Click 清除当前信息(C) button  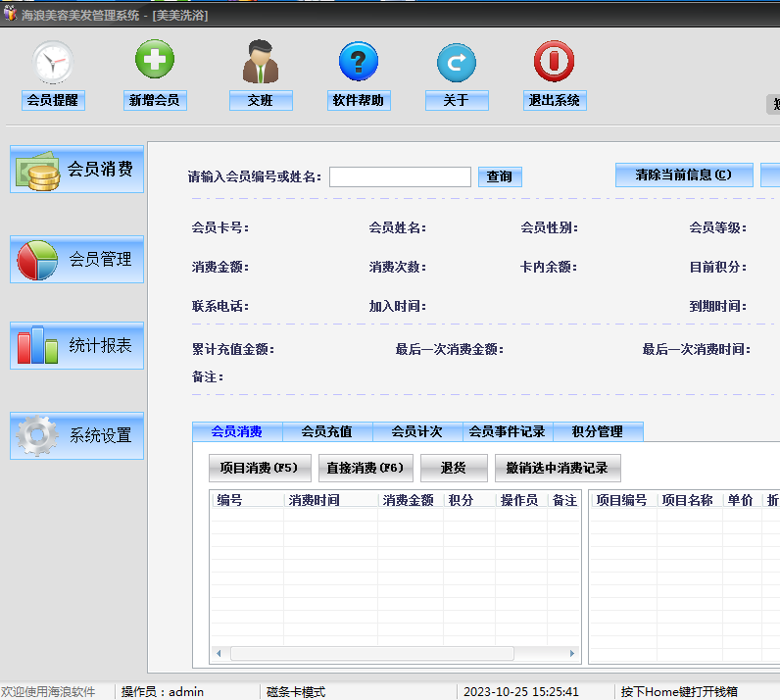tap(684, 175)
